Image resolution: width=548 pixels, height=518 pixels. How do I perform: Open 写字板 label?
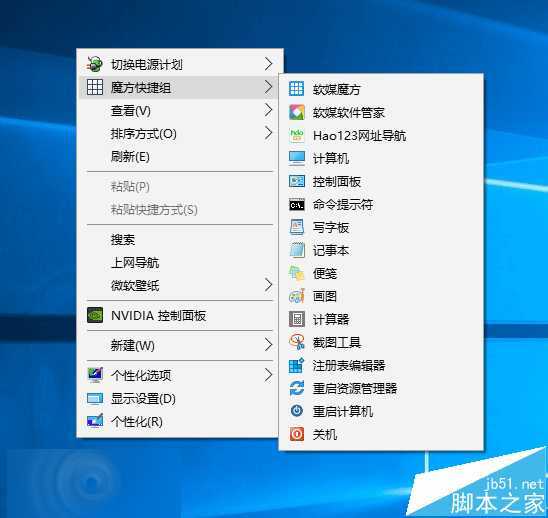331,228
